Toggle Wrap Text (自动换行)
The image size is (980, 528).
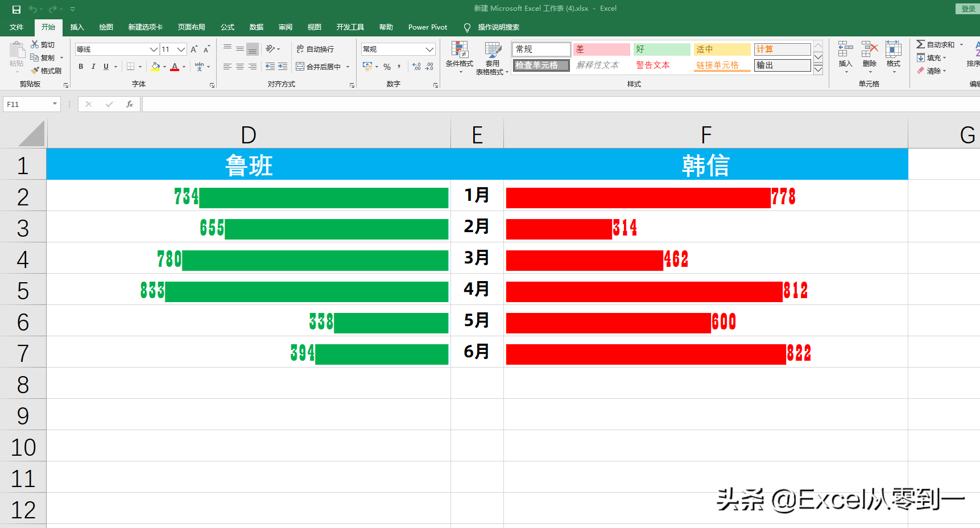coord(315,49)
